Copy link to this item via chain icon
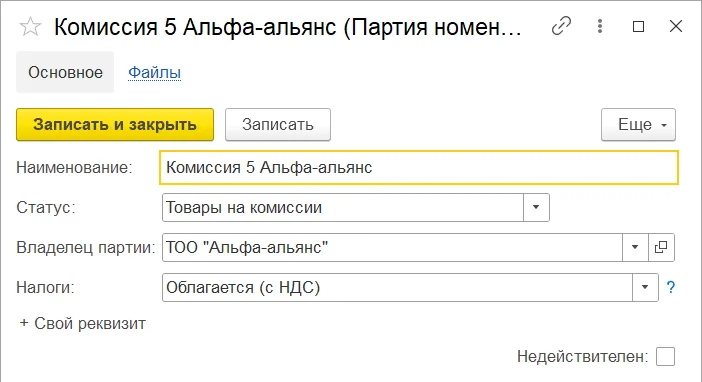Image resolution: width=702 pixels, height=382 pixels. (561, 26)
